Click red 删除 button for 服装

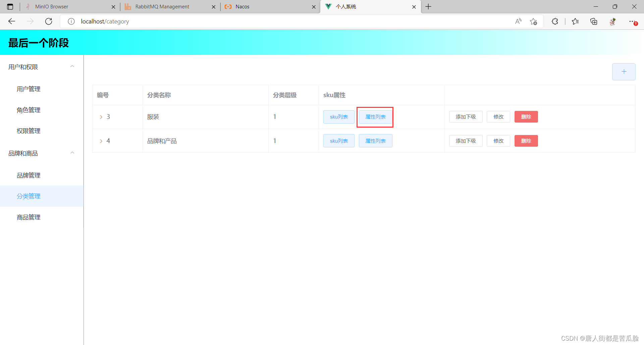pyautogui.click(x=526, y=117)
